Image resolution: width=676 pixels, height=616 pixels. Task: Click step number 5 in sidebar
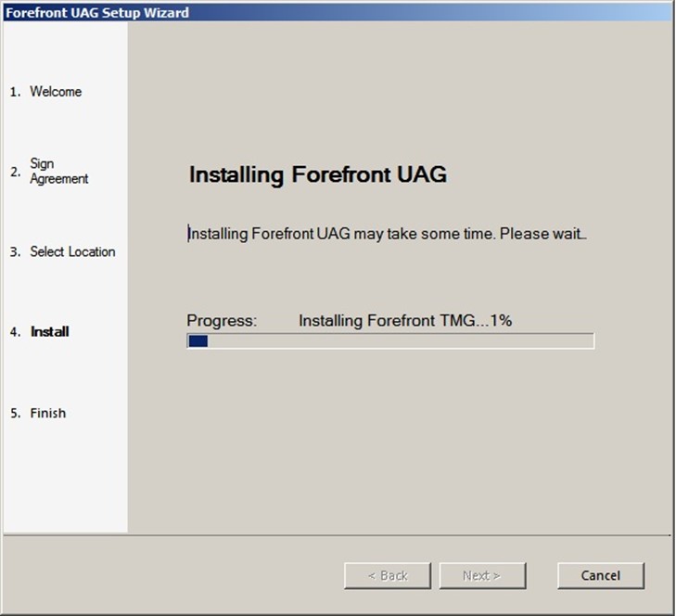pos(15,413)
